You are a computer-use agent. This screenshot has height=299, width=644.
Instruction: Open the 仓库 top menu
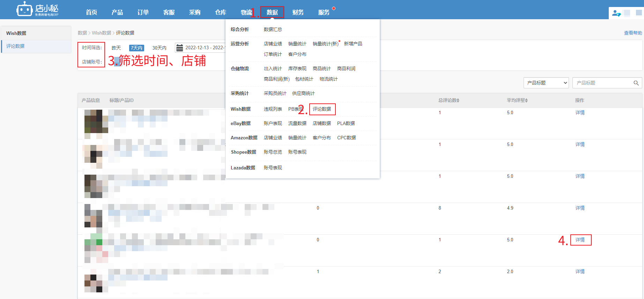point(221,12)
